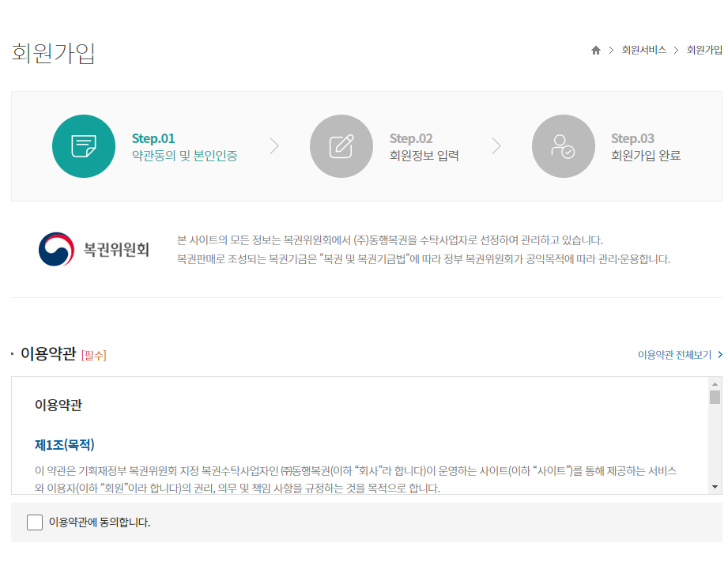Image resolution: width=728 pixels, height=562 pixels.
Task: Click the [필수] tag beside 이용약관
Action: (x=94, y=356)
